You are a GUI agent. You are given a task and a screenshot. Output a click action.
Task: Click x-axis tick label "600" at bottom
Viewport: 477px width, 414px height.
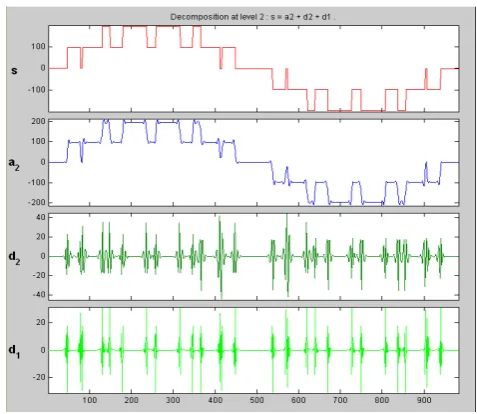(298, 400)
